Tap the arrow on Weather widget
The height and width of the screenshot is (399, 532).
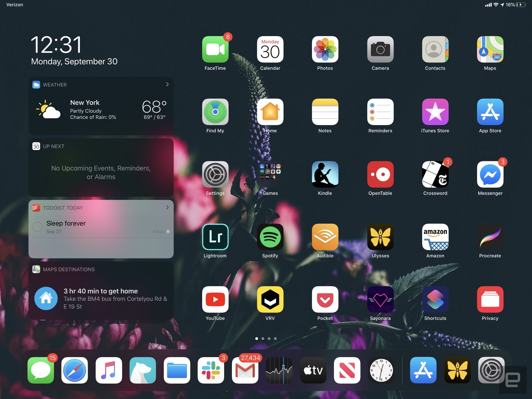click(x=167, y=84)
